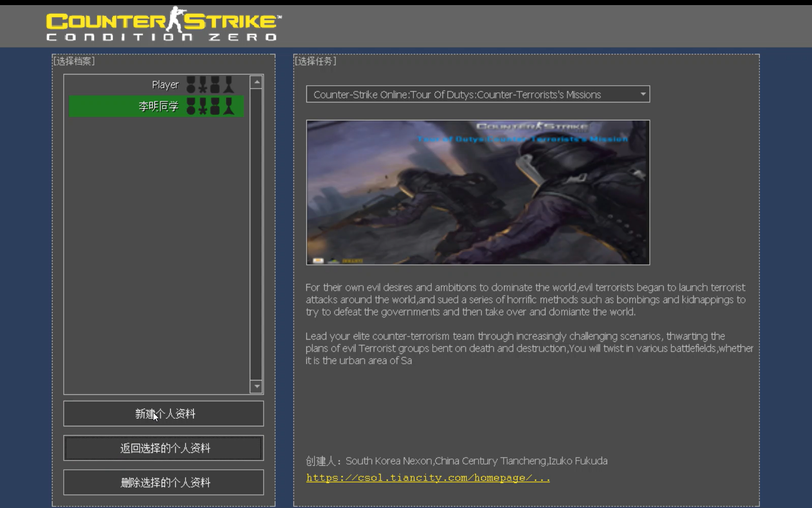Click second medal icon in Player row

click(x=203, y=85)
